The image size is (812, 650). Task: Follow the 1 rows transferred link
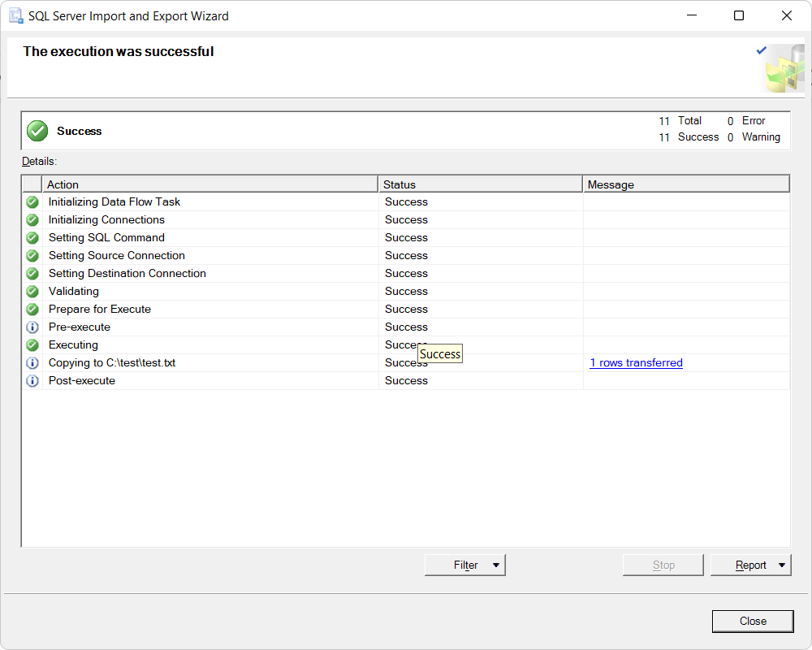(x=636, y=362)
